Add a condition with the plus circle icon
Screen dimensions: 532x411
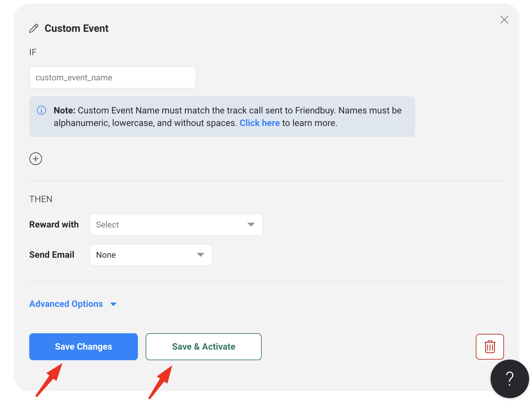(36, 159)
